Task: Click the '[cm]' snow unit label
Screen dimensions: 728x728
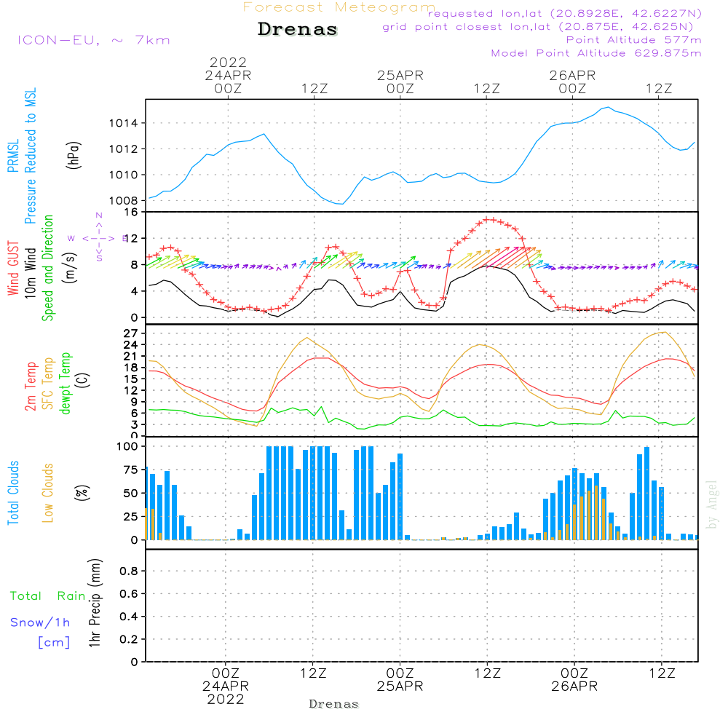Action: pos(54,642)
